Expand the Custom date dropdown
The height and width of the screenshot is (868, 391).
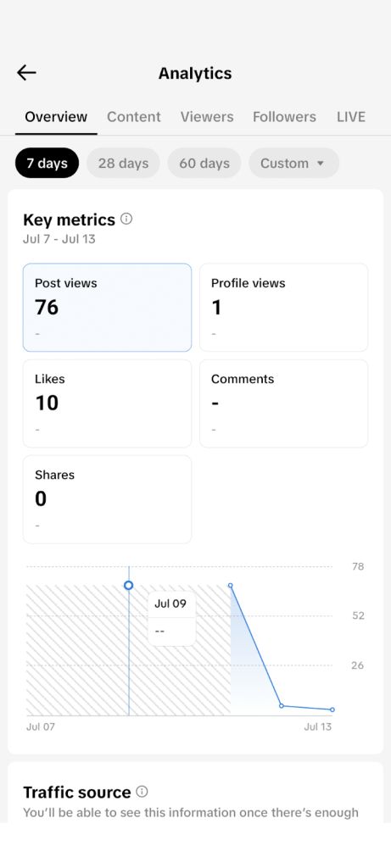[293, 164]
